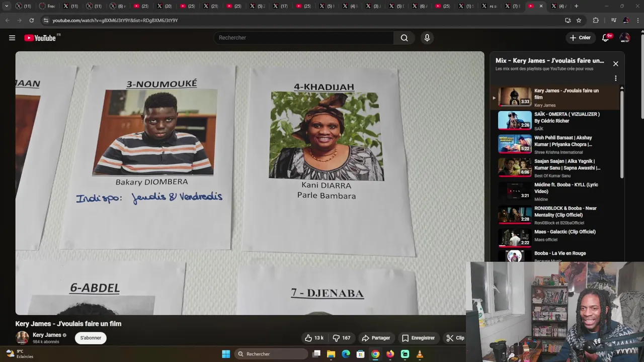Switch to the X (17) tab
Image resolution: width=644 pixels, height=362 pixels.
[280, 6]
